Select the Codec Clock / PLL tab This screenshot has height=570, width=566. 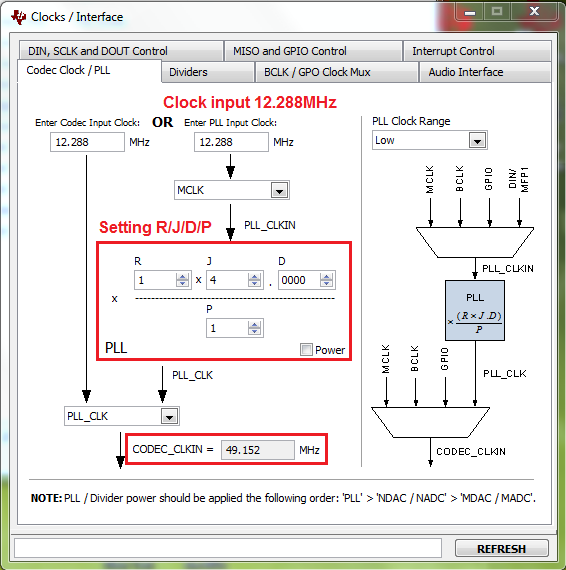tap(89, 71)
